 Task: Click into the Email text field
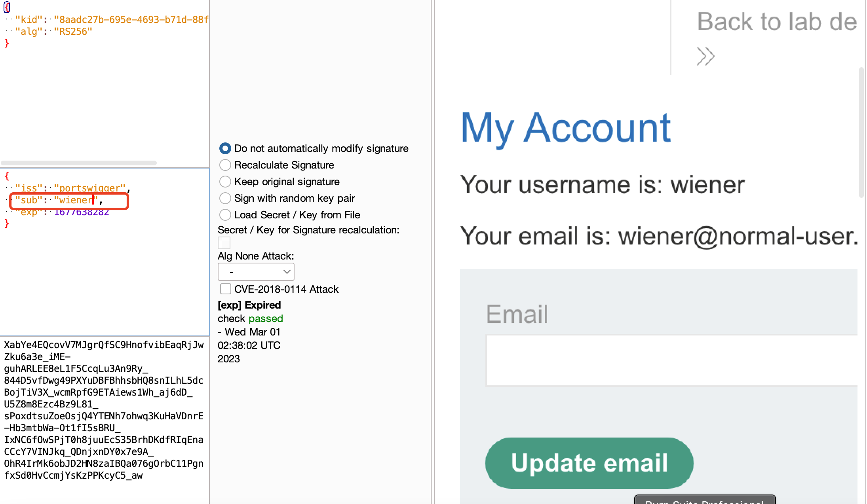pos(671,360)
